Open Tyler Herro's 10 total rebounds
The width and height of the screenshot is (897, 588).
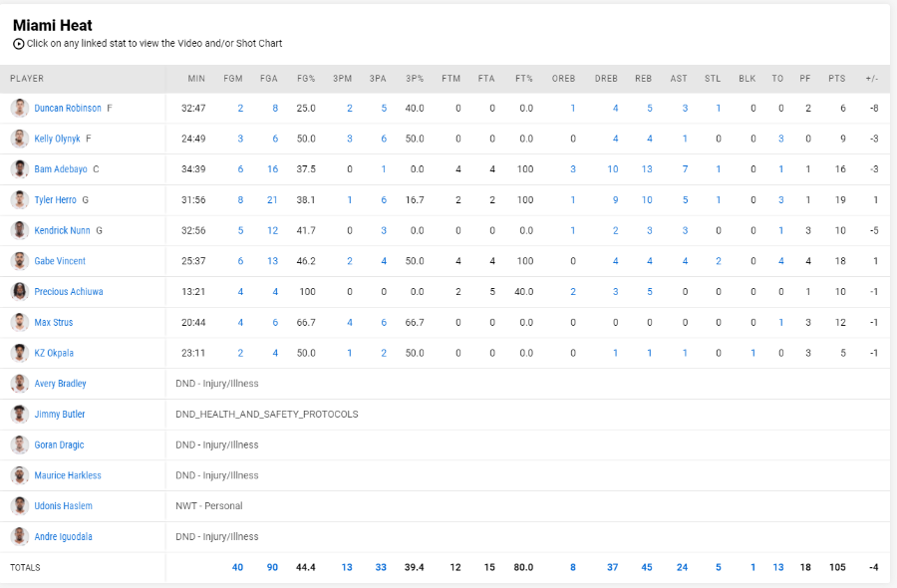647,199
